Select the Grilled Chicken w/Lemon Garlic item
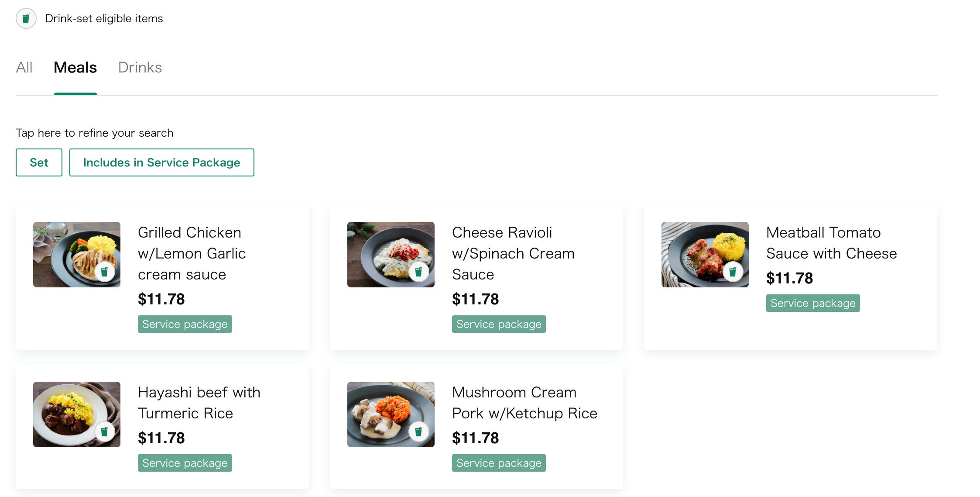980x497 pixels. coord(192,253)
